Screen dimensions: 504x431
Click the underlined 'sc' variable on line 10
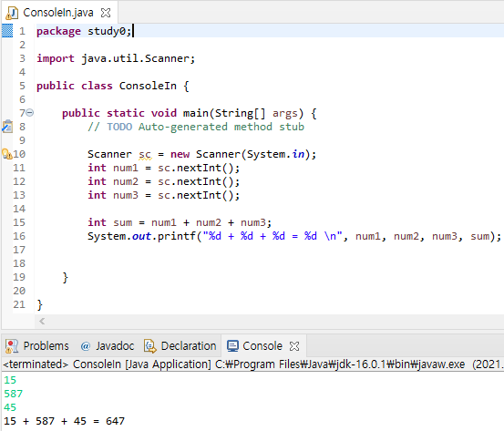[145, 154]
